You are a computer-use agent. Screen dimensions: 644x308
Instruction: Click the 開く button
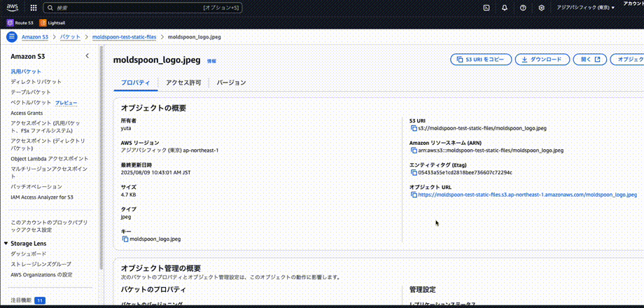tap(590, 59)
